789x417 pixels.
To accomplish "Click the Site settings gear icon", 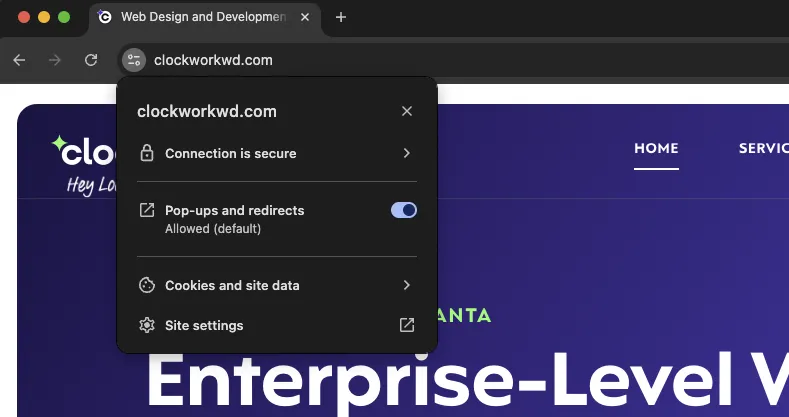I will 146,325.
